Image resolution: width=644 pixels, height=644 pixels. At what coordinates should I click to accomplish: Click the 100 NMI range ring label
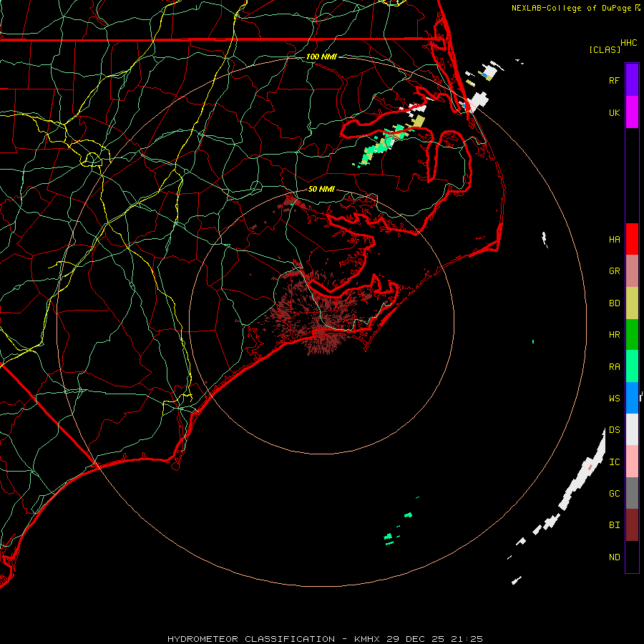point(321,57)
